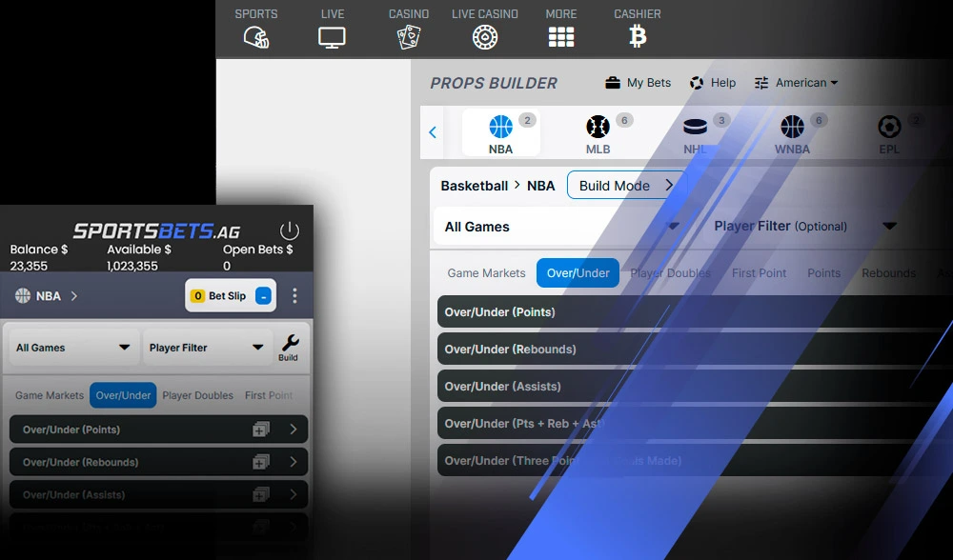Click the Balance $ 23,355 value
This screenshot has width=953, height=560.
(29, 266)
